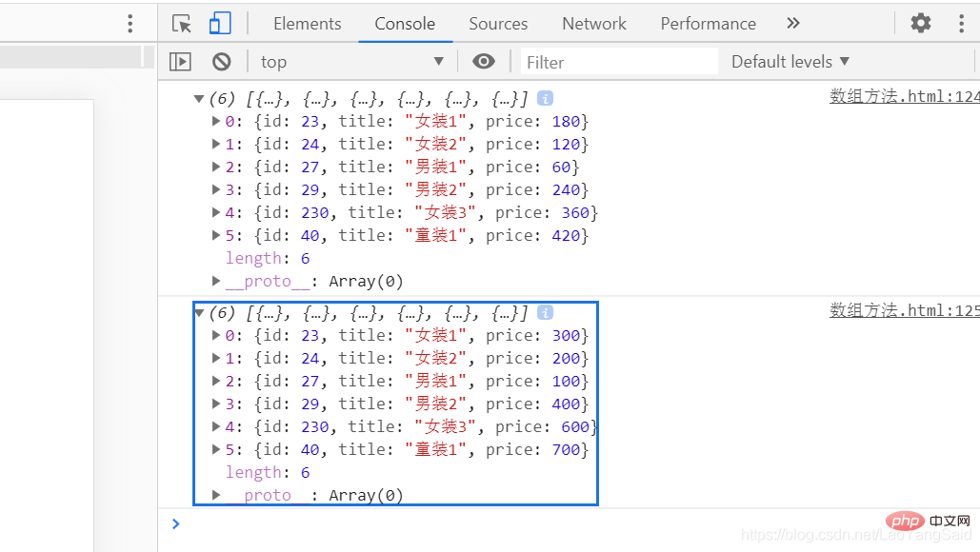The width and height of the screenshot is (980, 552).
Task: Show console sidebar icon
Action: (180, 62)
